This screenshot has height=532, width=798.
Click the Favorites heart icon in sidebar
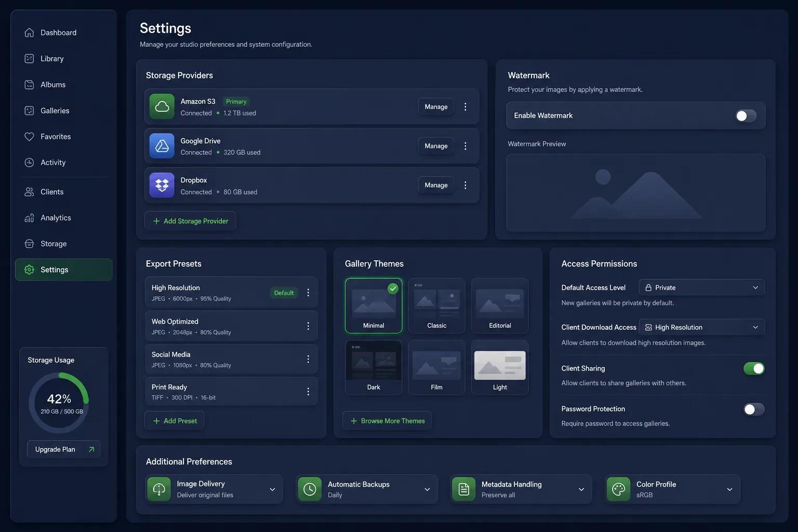[29, 137]
